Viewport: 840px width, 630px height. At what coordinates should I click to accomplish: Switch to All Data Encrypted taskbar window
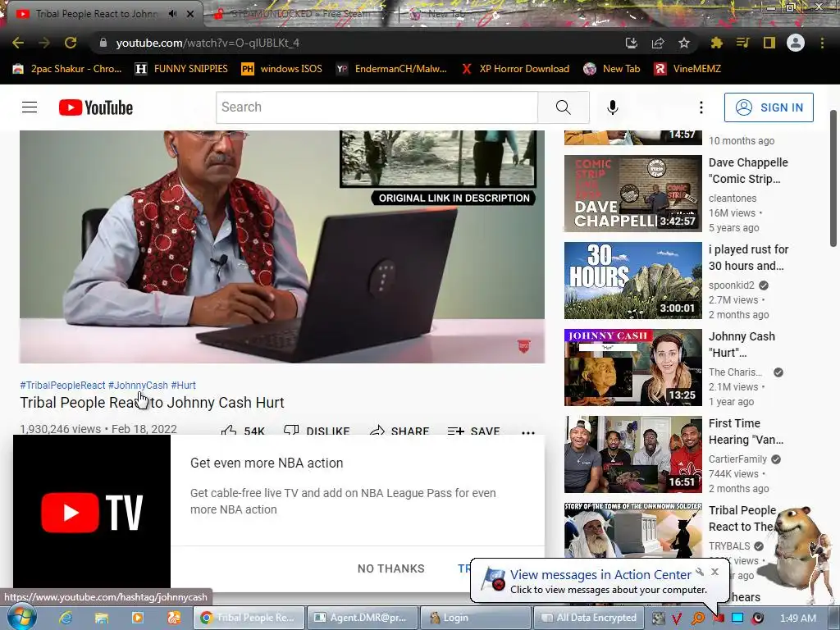tap(589, 618)
